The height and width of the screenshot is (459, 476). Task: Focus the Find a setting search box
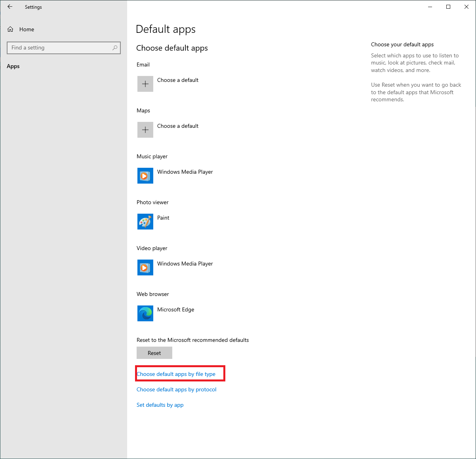(x=59, y=48)
